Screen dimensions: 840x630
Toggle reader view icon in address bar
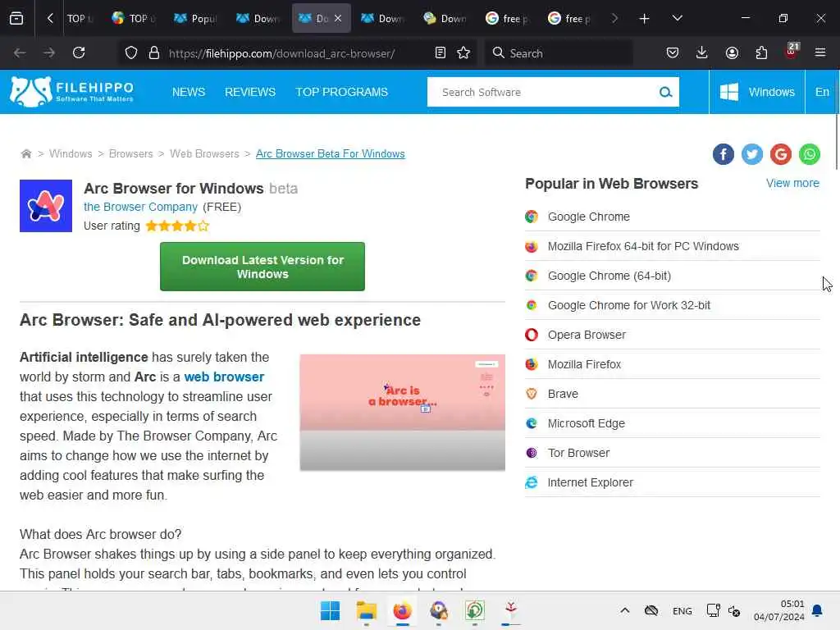coord(441,52)
